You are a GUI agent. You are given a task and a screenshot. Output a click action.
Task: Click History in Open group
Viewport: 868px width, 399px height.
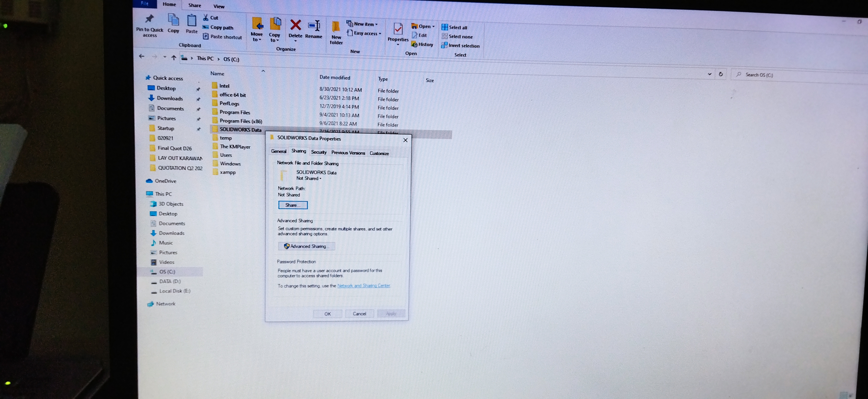422,44
